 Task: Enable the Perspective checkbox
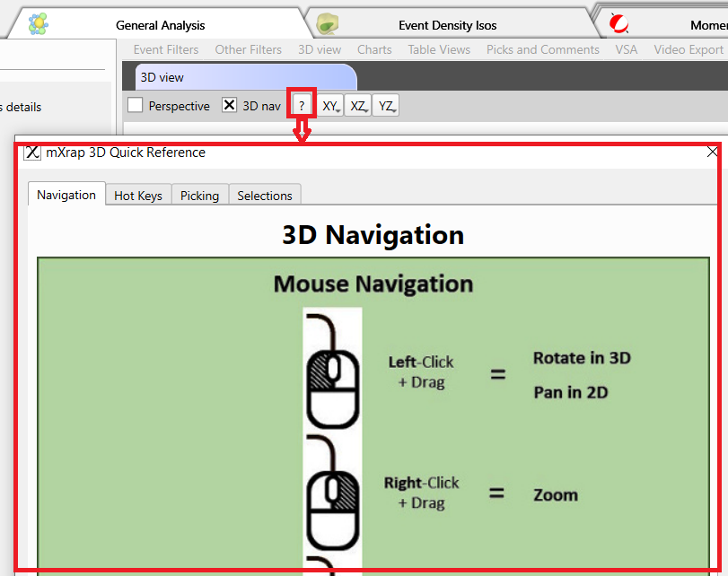coord(136,106)
